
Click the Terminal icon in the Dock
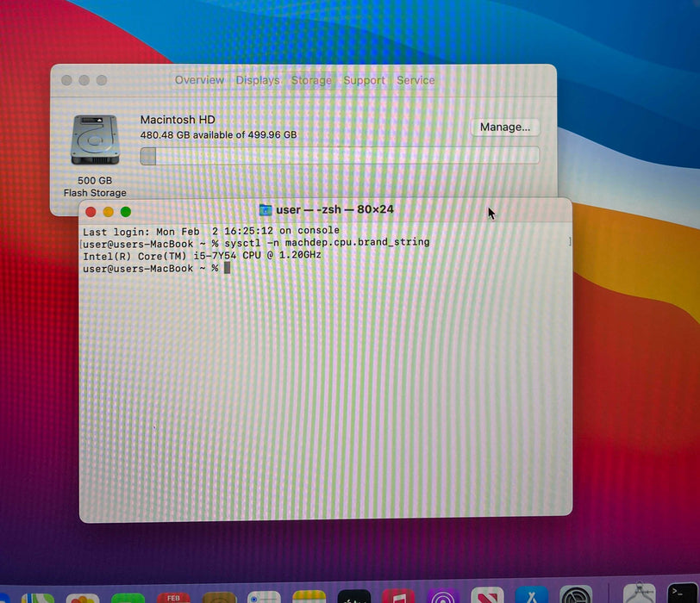click(683, 593)
